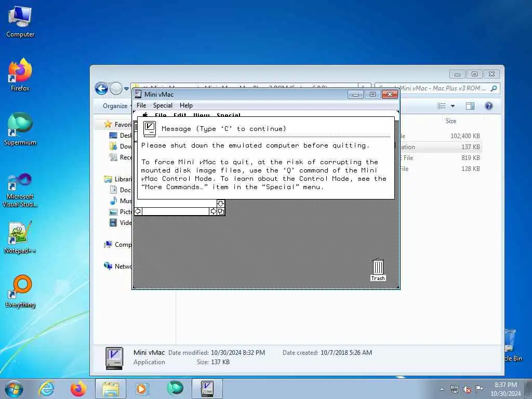The image size is (532, 399).
Task: Click the network tray icon
Action: 454,389
